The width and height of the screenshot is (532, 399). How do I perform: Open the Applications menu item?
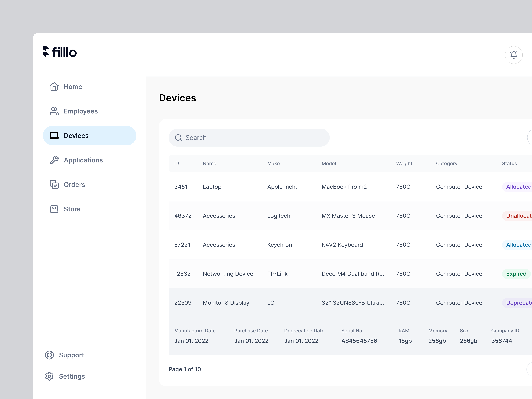pos(83,160)
